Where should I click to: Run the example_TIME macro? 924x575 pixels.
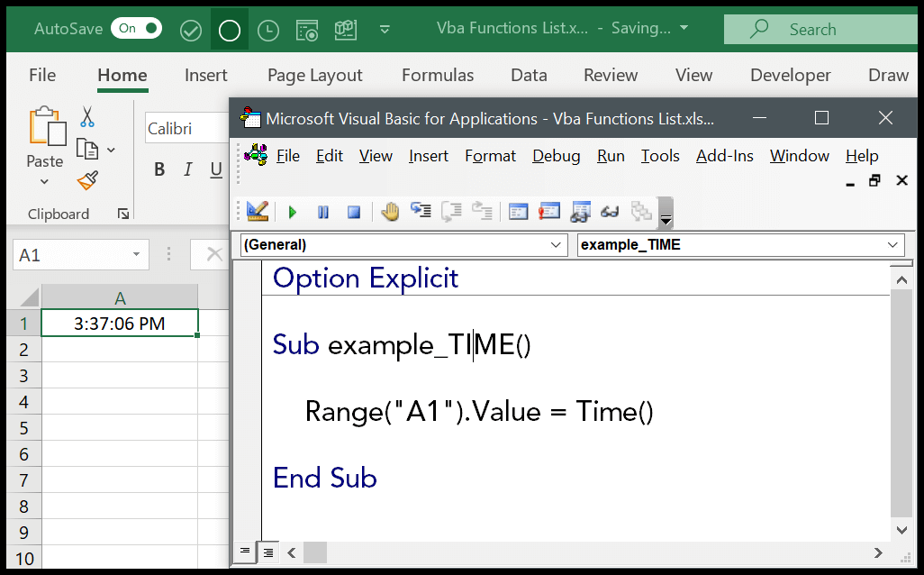(292, 212)
